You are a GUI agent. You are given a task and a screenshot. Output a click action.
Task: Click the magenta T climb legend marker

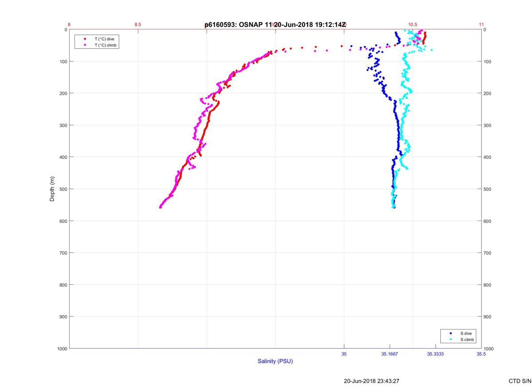85,45
